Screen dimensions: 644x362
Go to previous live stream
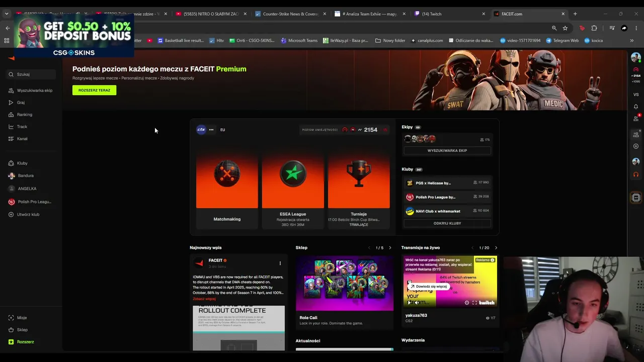[472, 248]
